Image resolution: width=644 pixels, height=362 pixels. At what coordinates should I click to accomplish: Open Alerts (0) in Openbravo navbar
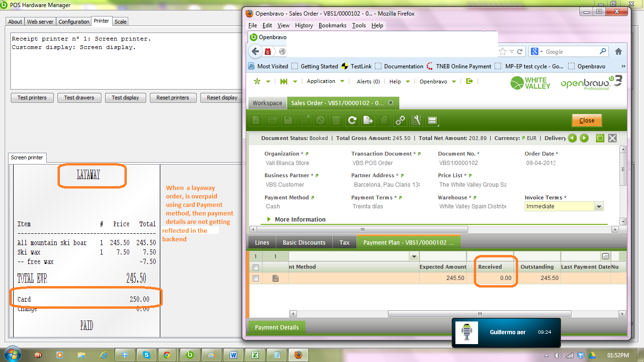(368, 82)
